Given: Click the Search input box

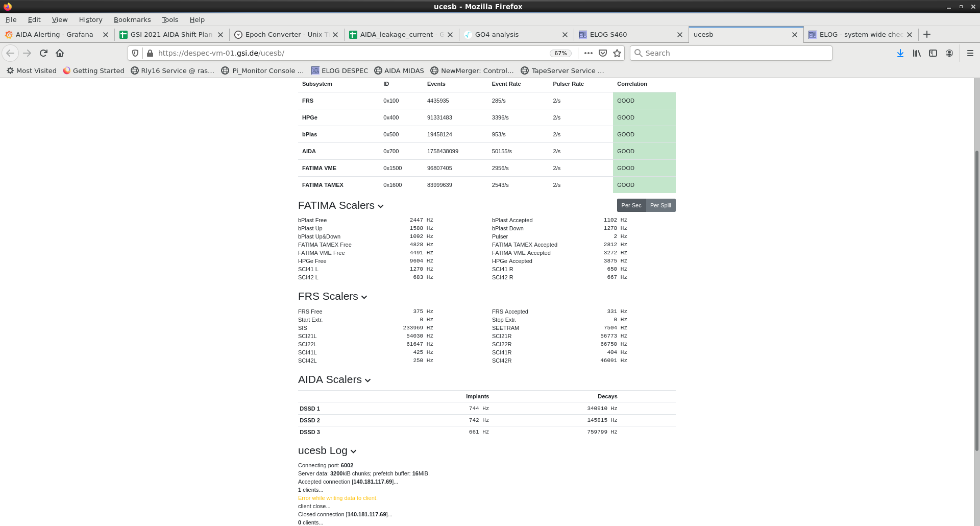Looking at the screenshot, I should (735, 53).
